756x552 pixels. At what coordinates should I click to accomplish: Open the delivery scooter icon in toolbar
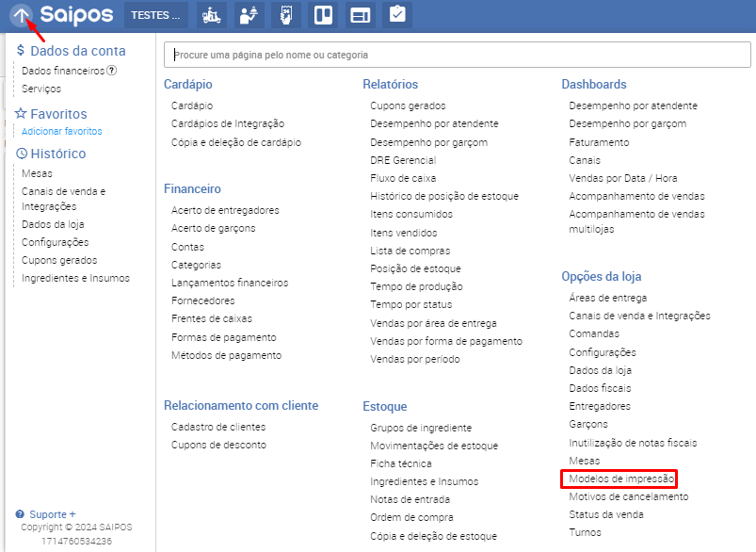(x=214, y=16)
